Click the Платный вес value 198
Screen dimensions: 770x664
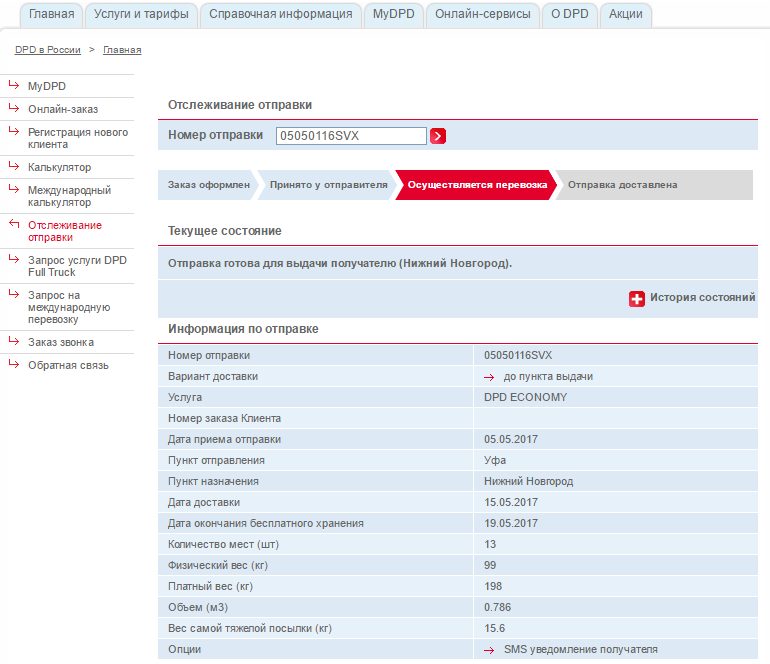pos(493,587)
